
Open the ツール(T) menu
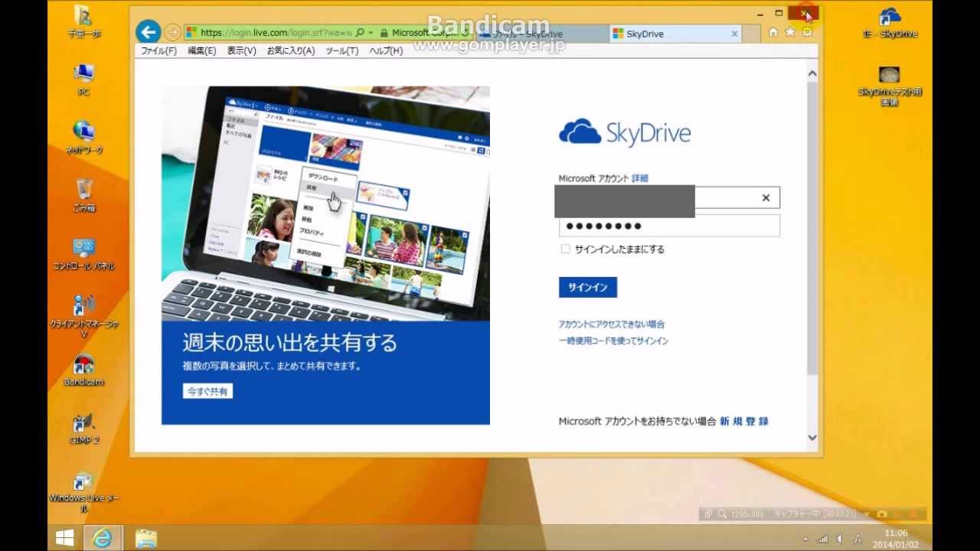point(341,51)
